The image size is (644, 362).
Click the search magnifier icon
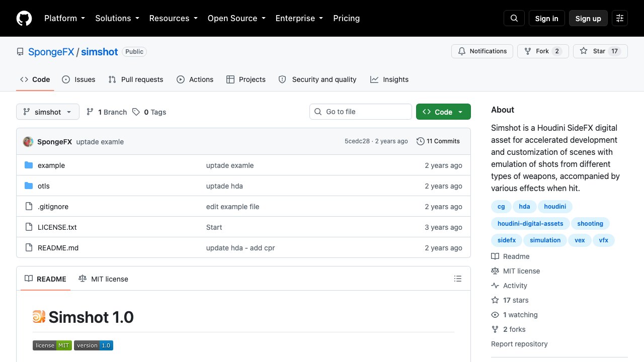point(514,18)
